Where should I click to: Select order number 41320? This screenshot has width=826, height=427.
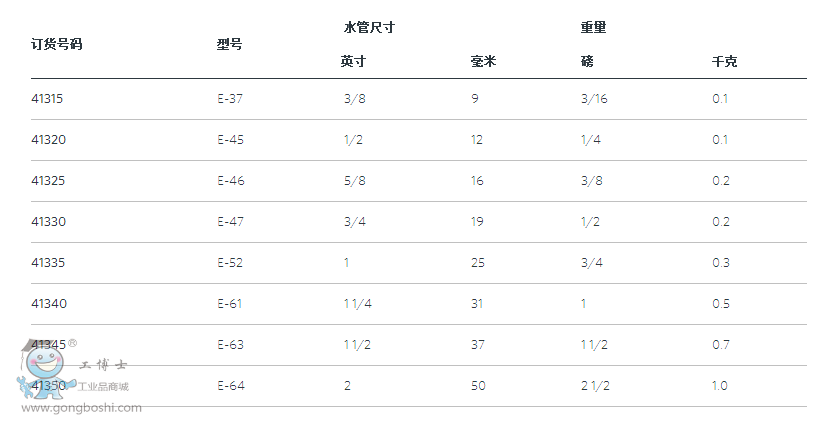pyautogui.click(x=49, y=140)
